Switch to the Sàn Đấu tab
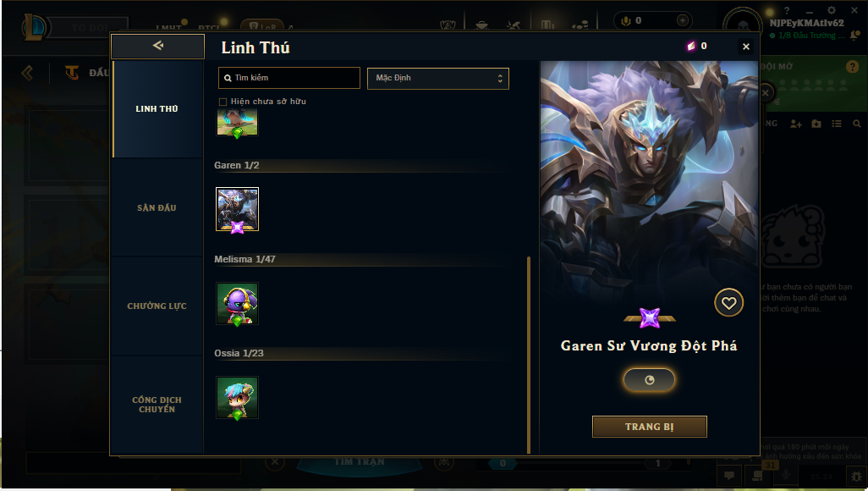The width and height of the screenshot is (868, 491). pos(157,207)
